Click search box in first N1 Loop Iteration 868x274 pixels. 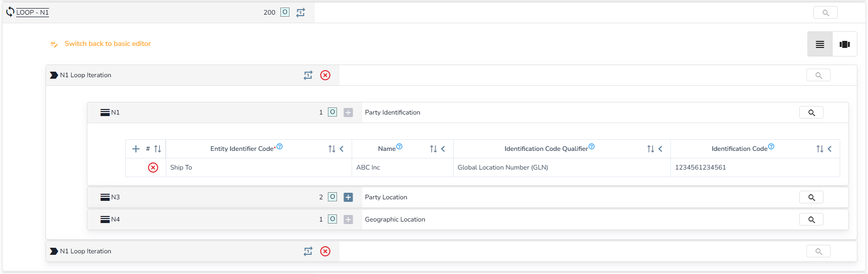pos(818,75)
